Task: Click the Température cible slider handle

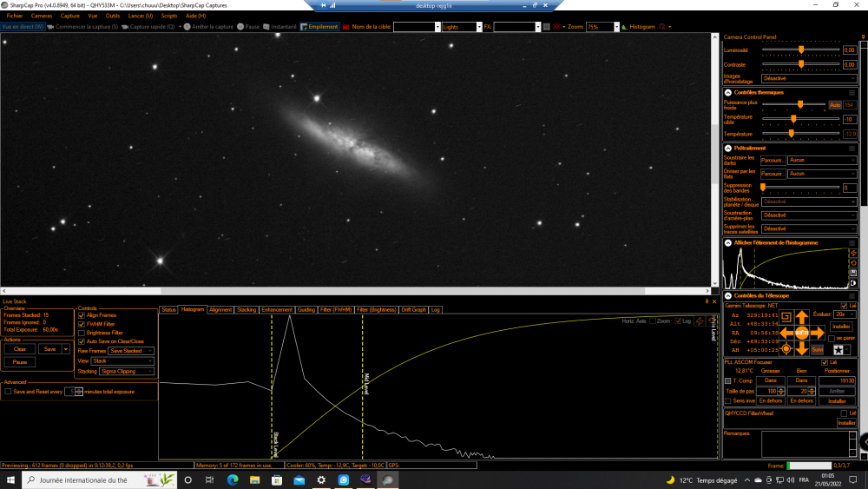Action: coord(793,119)
